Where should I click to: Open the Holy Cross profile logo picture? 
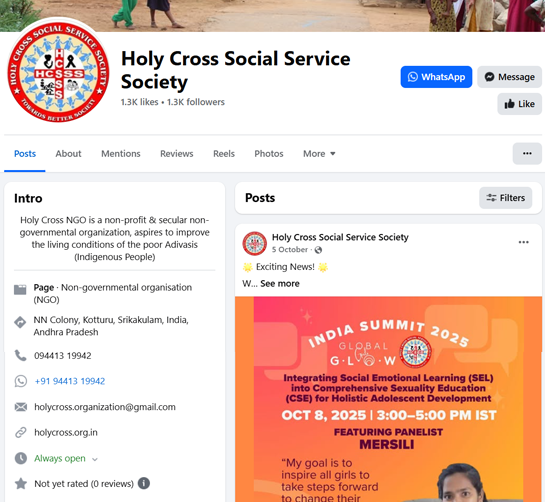click(58, 72)
